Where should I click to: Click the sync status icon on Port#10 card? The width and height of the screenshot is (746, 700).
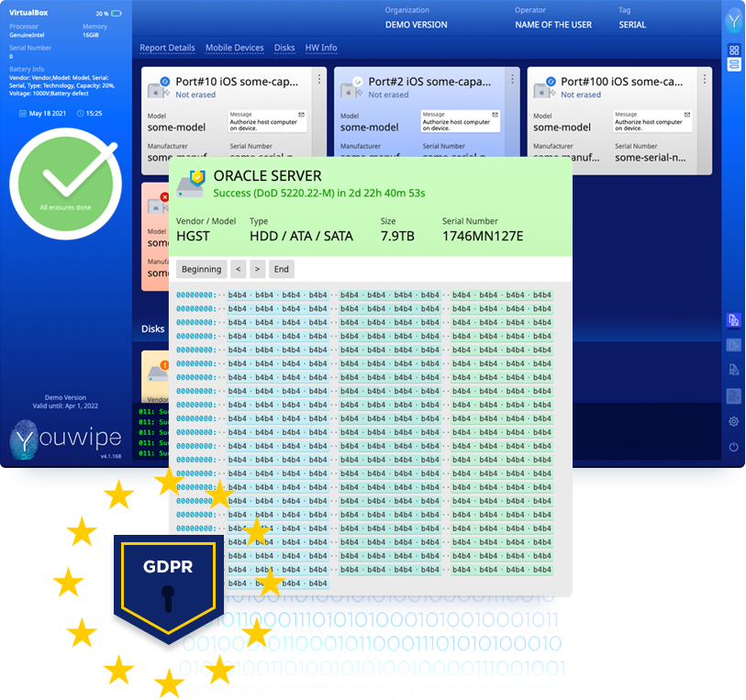(164, 82)
